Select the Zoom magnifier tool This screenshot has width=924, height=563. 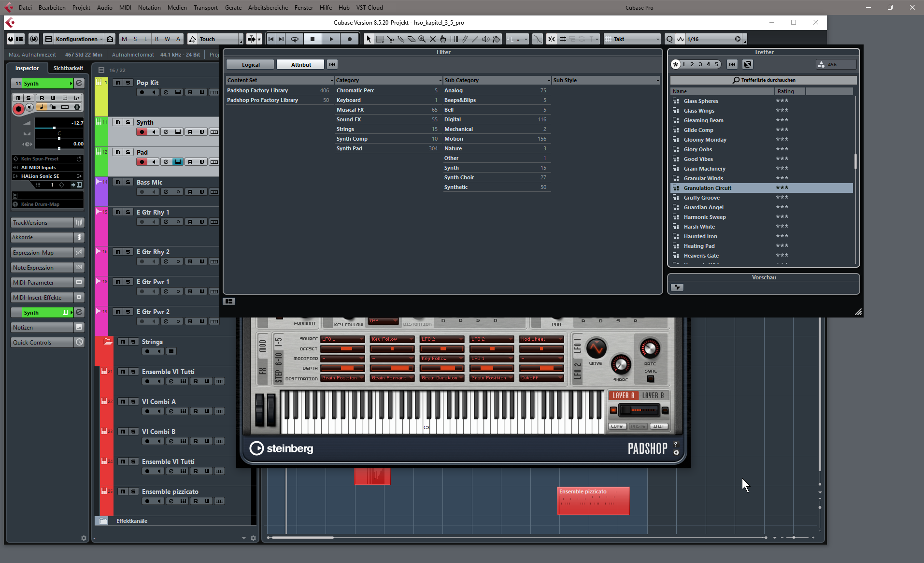422,39
